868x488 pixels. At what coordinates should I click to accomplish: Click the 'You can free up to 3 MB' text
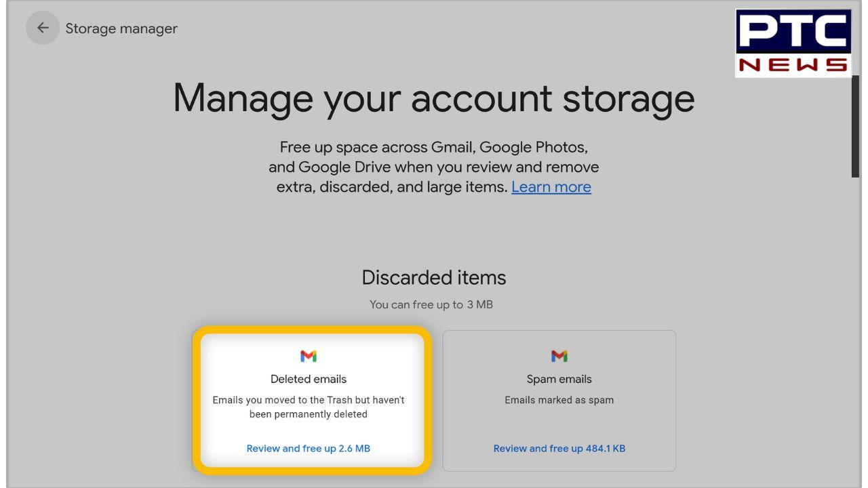431,305
